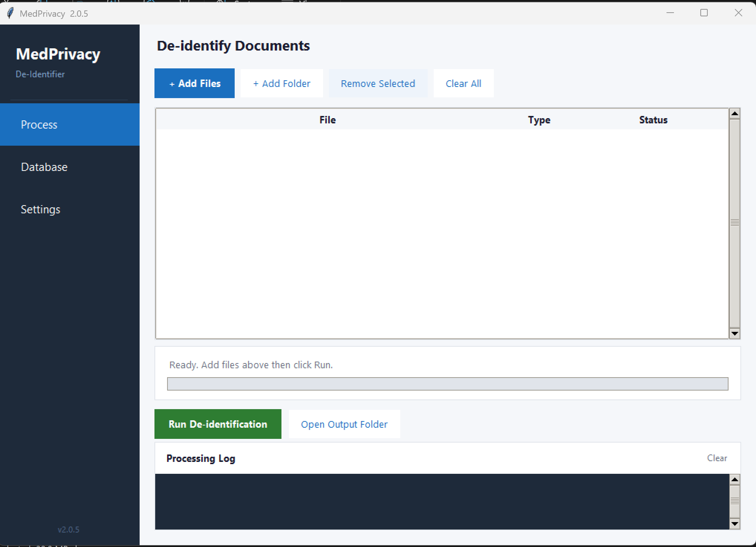This screenshot has width=756, height=547.
Task: Start Run De-identification
Action: point(218,424)
